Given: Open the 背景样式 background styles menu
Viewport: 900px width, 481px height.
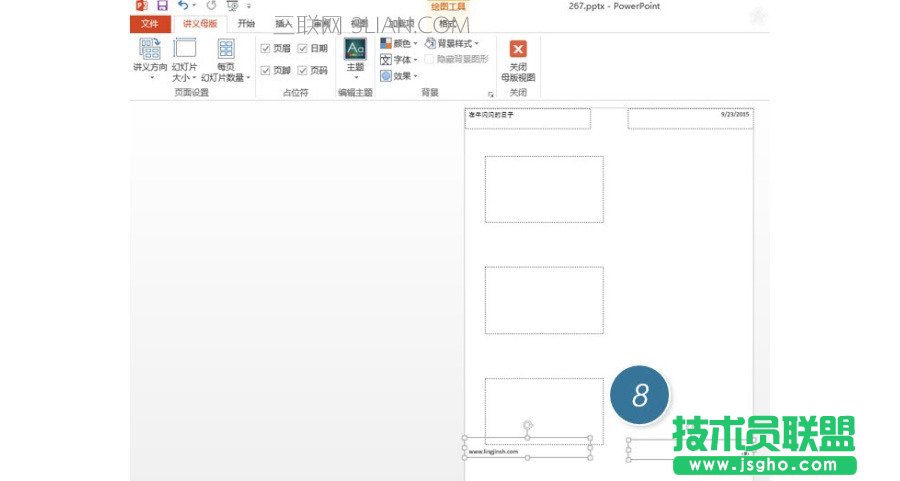Looking at the screenshot, I should (452, 44).
